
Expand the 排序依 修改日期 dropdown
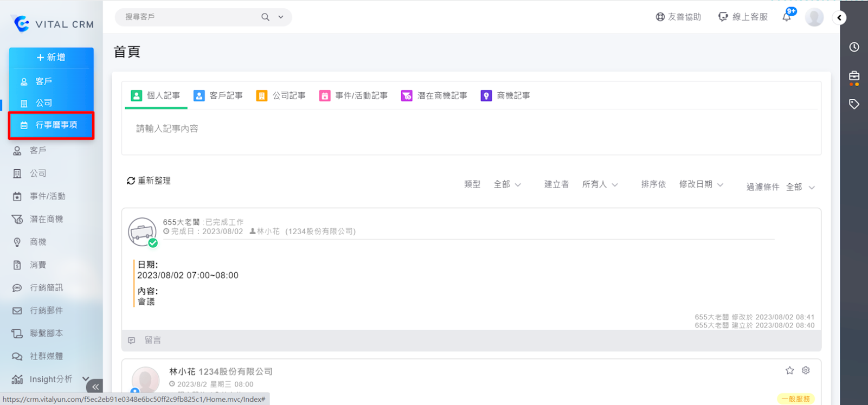[701, 185]
